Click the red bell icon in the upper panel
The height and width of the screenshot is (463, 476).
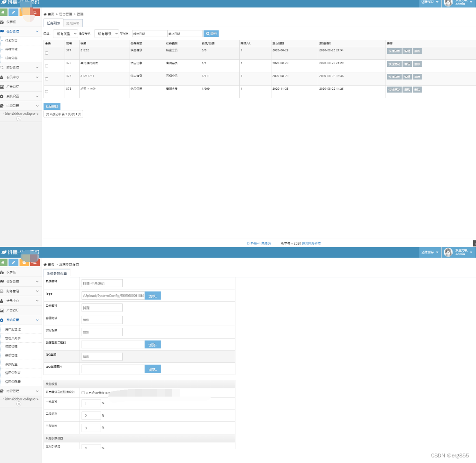[x=35, y=12]
